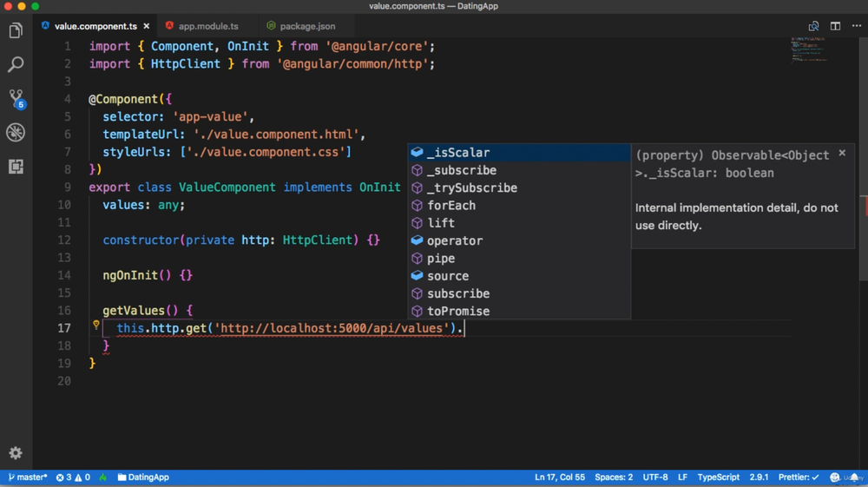Click the '@angular/core' import string
Image resolution: width=868 pixels, height=487 pixels.
377,47
